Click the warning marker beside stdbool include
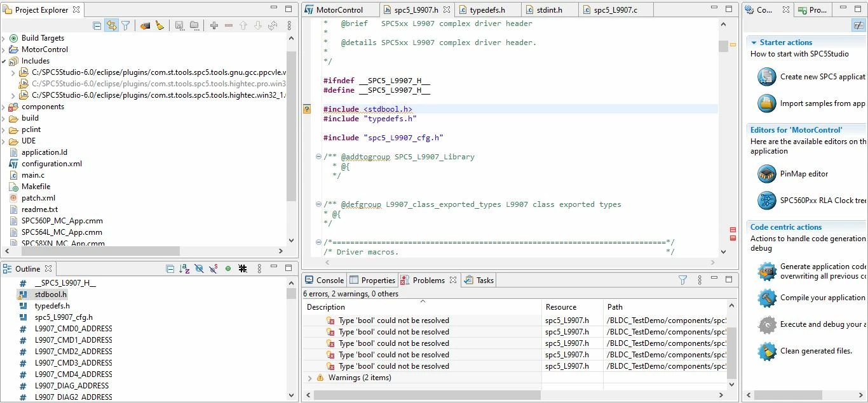The height and width of the screenshot is (403, 868). tap(307, 109)
